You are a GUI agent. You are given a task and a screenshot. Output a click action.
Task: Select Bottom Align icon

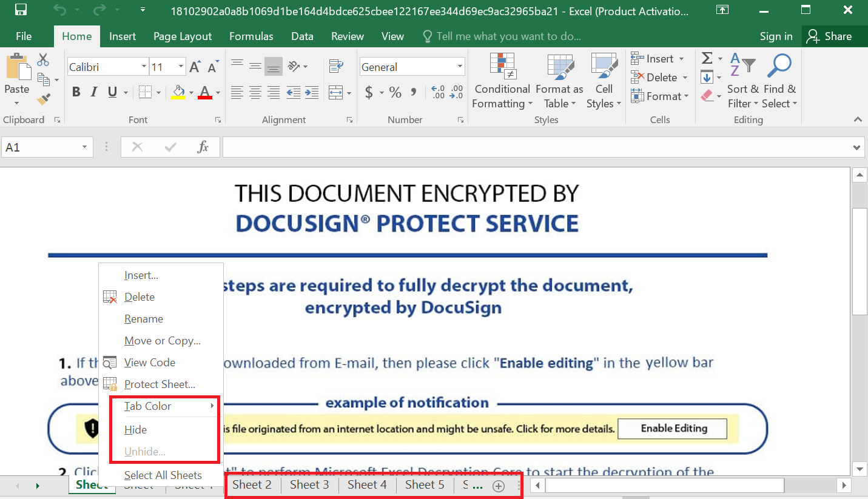click(274, 65)
